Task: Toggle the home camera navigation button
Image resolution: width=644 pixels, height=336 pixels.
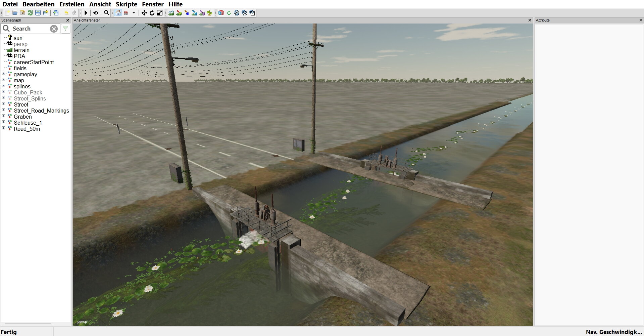Action: (118, 13)
